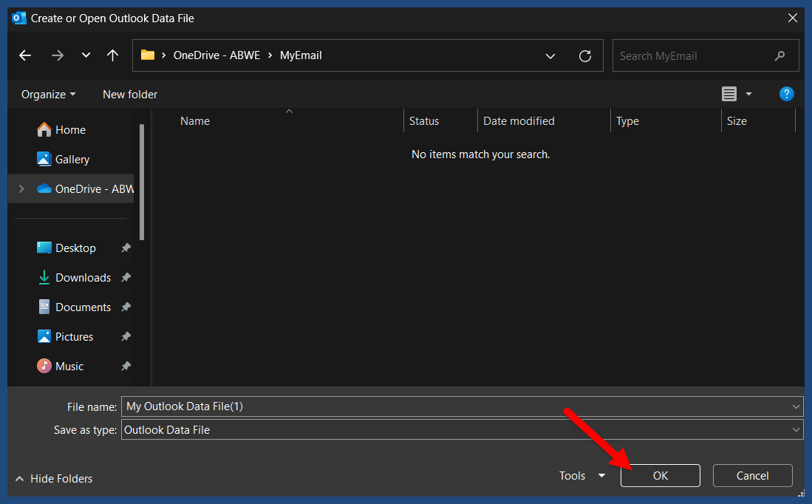This screenshot has height=504, width=812.
Task: Create a New folder
Action: (130, 95)
